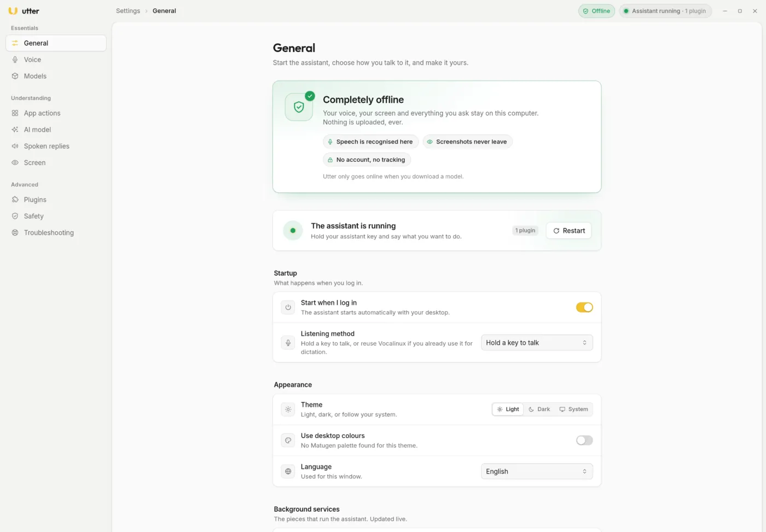
Task: Click the Safety shield sidebar icon
Action: tap(15, 216)
